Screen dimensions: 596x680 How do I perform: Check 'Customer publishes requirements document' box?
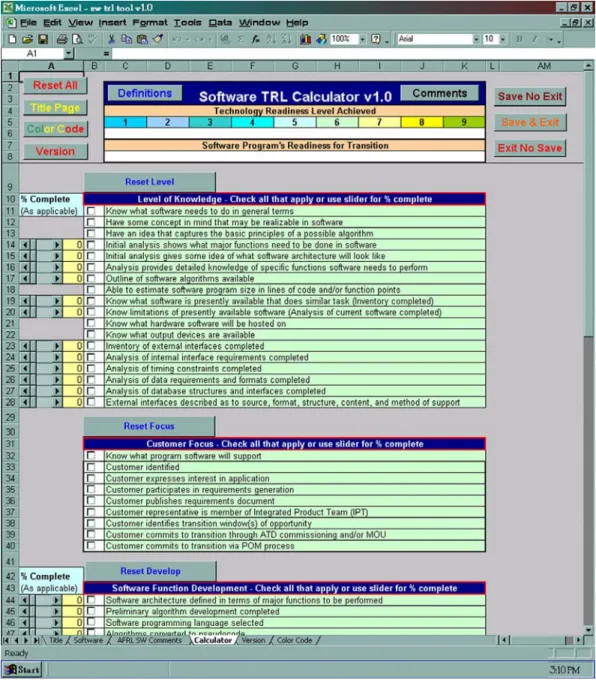[x=91, y=501]
